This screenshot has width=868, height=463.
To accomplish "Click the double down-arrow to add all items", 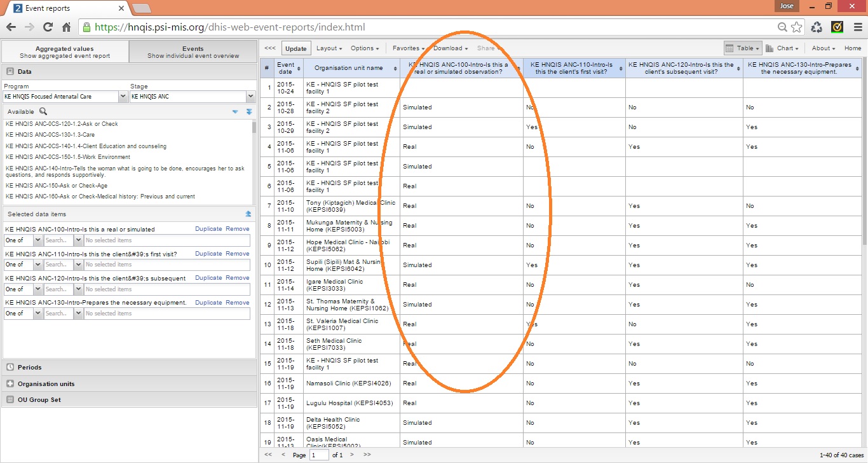I will [x=249, y=111].
